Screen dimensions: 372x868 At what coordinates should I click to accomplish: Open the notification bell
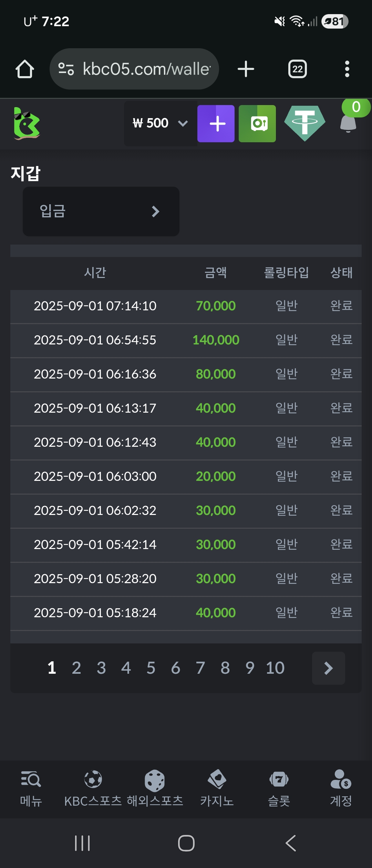[x=348, y=123]
